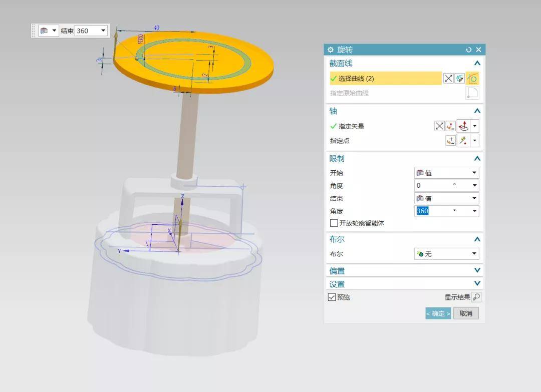This screenshot has height=392, width=541.
Task: Click the 指定矢量 label
Action: click(351, 126)
